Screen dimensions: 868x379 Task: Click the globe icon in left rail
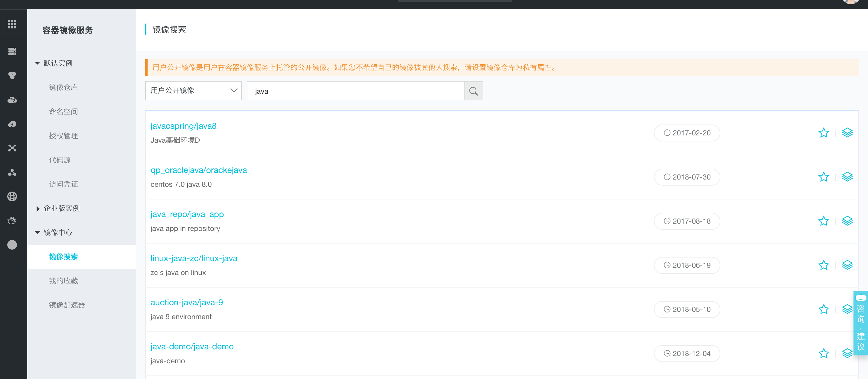[12, 196]
